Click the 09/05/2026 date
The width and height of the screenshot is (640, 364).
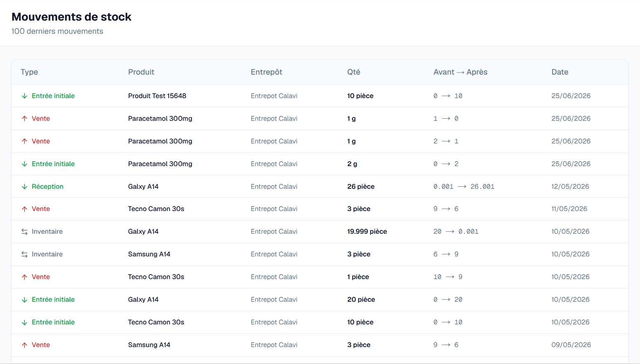[571, 345]
